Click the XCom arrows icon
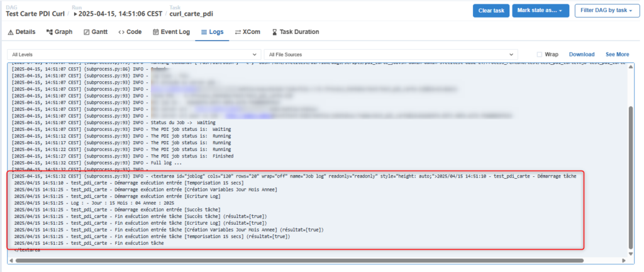 click(238, 32)
